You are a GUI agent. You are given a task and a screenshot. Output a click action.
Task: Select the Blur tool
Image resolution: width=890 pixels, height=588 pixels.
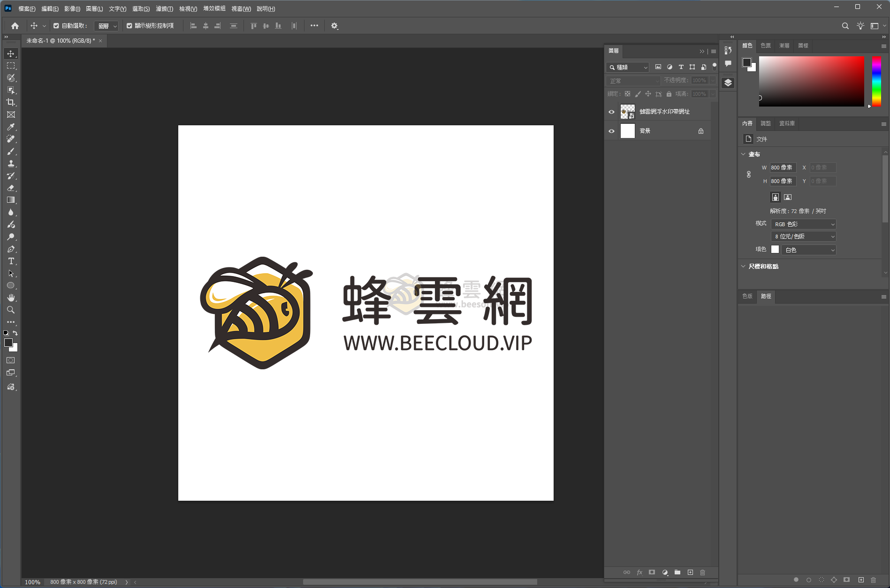[x=11, y=212]
